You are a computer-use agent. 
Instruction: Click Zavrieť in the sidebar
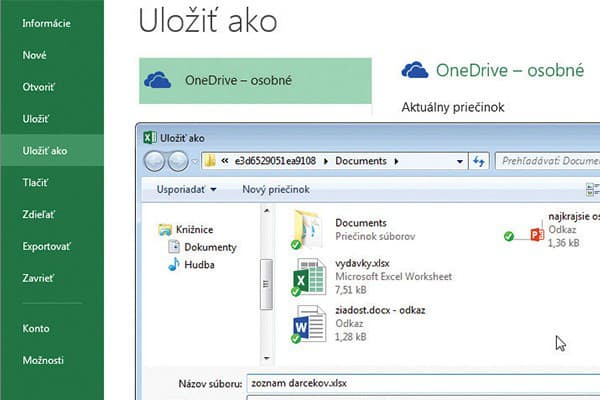pos(38,278)
